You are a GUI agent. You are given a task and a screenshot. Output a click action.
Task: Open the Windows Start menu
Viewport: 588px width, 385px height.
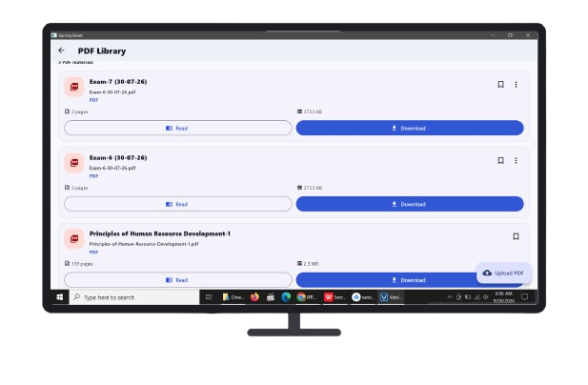(x=60, y=297)
